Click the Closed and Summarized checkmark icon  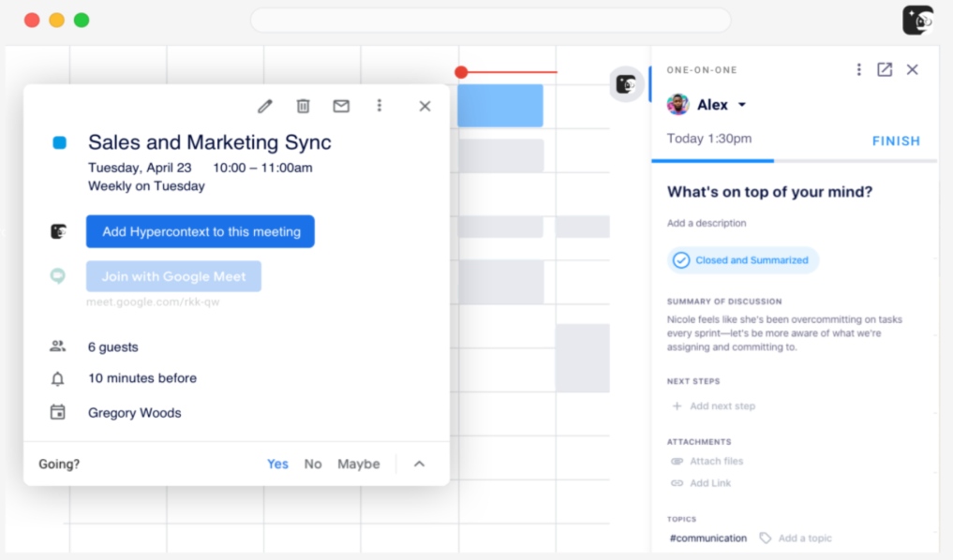click(x=680, y=260)
